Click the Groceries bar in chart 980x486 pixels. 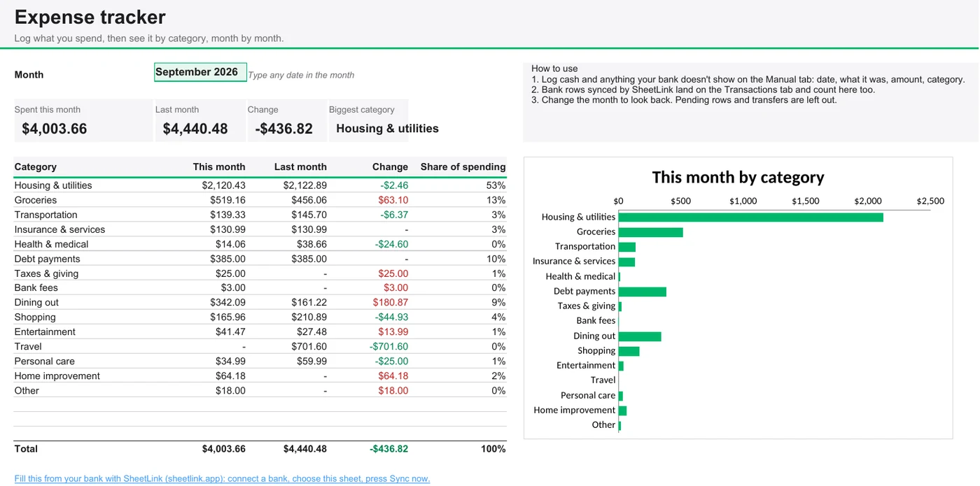[651, 232]
